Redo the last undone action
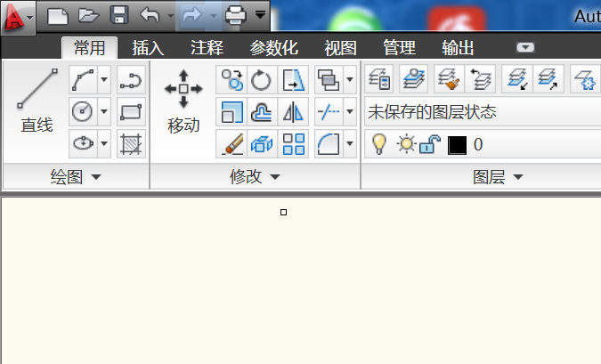Image resolution: width=601 pixels, height=364 pixels. [192, 16]
